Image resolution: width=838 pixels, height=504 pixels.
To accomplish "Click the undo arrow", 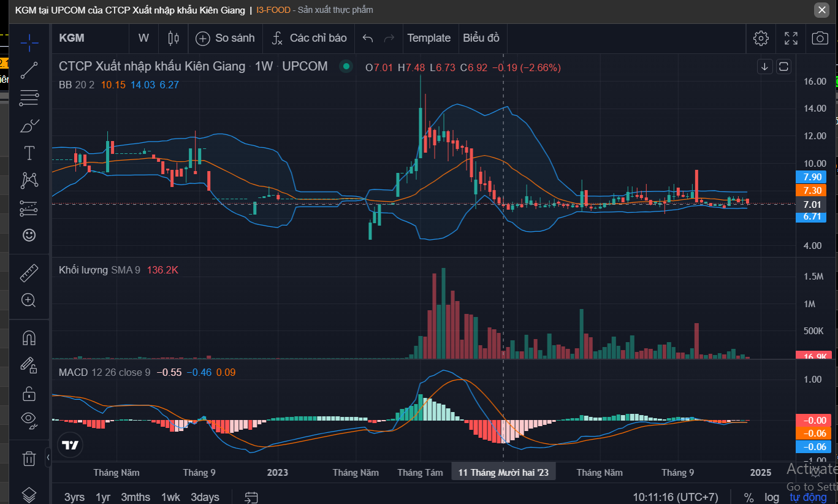I will coord(367,38).
